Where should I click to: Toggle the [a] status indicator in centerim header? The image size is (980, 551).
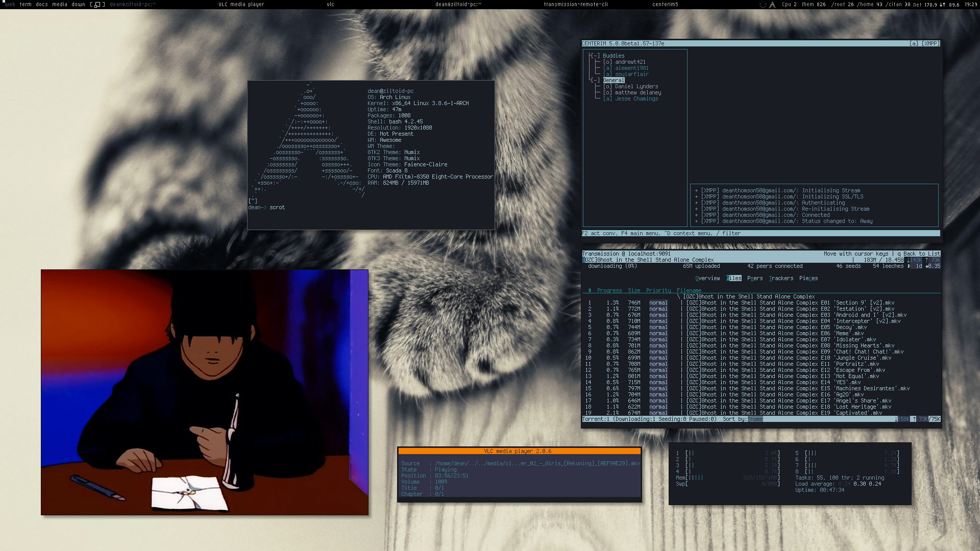pos(914,43)
